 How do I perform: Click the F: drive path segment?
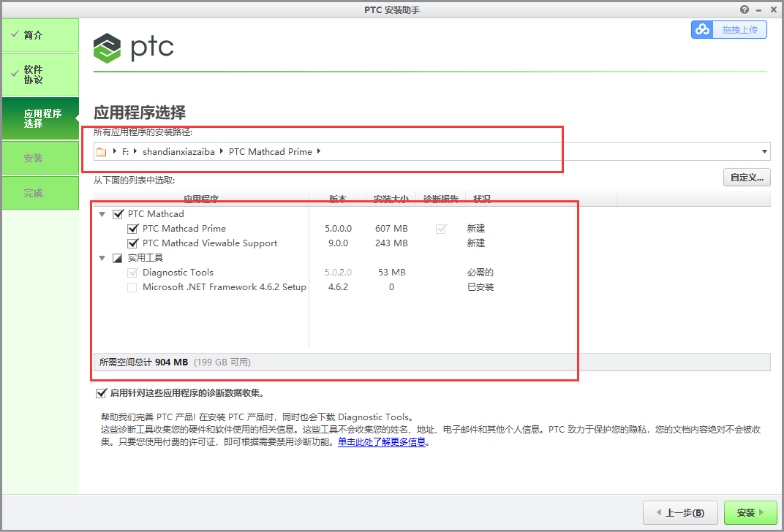(126, 152)
